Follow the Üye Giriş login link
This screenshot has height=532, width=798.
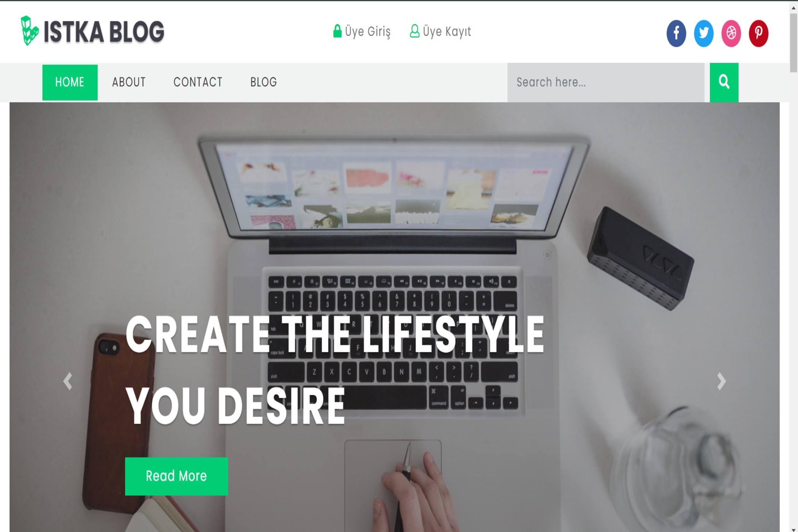[x=367, y=32]
